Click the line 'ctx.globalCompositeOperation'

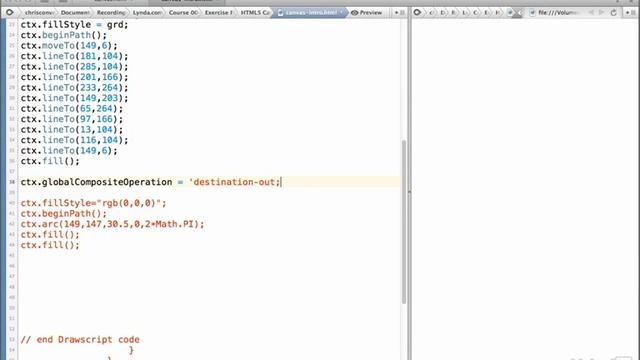coord(151,182)
